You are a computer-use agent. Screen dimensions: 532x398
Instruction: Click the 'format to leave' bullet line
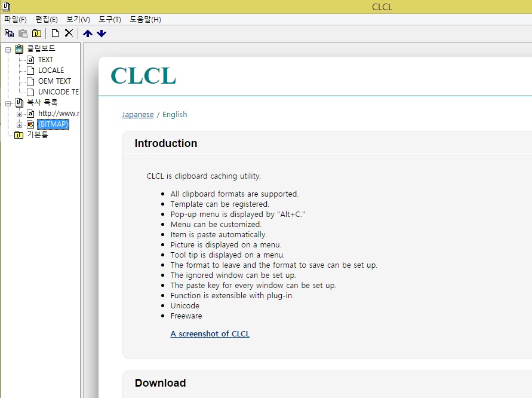tap(274, 265)
